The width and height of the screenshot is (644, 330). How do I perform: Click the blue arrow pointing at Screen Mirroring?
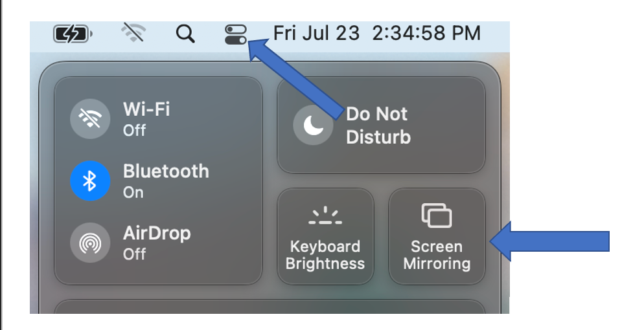point(549,241)
